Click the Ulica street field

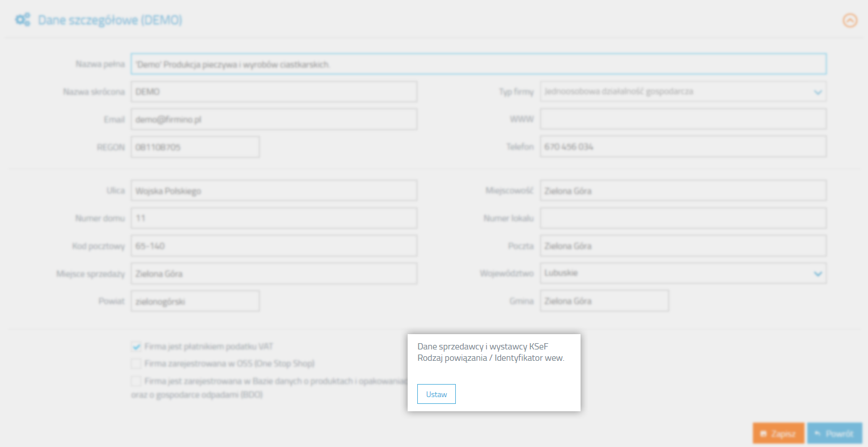274,191
